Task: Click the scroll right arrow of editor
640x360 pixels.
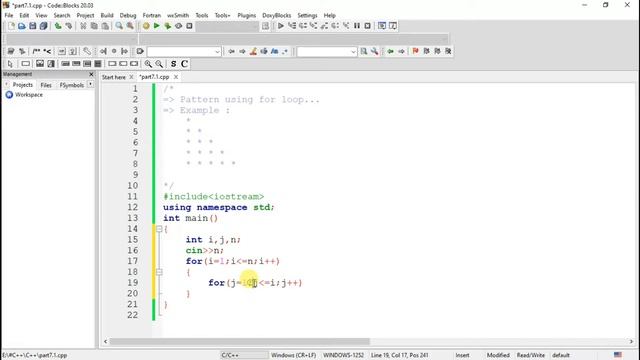Action: pos(631,341)
